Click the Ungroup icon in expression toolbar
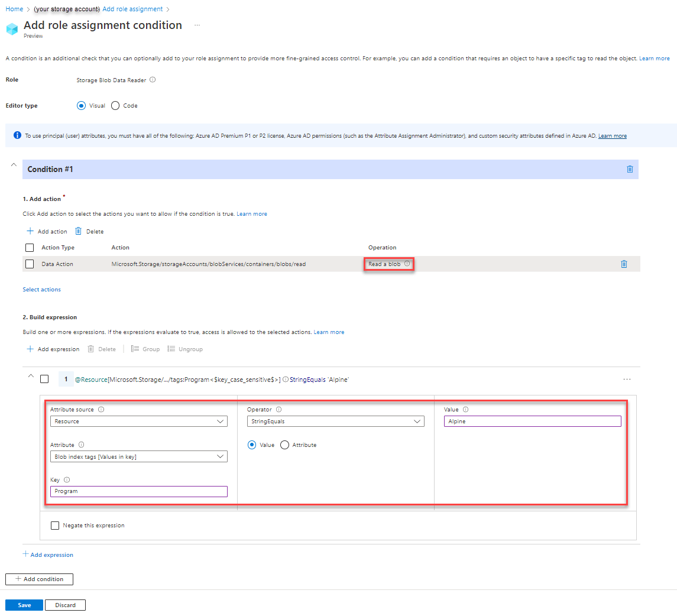 [x=171, y=349]
